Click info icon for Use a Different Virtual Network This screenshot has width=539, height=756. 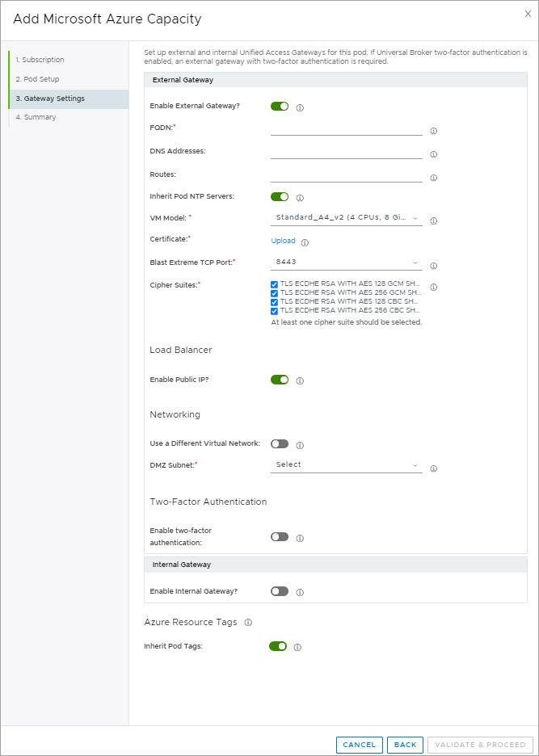[300, 445]
